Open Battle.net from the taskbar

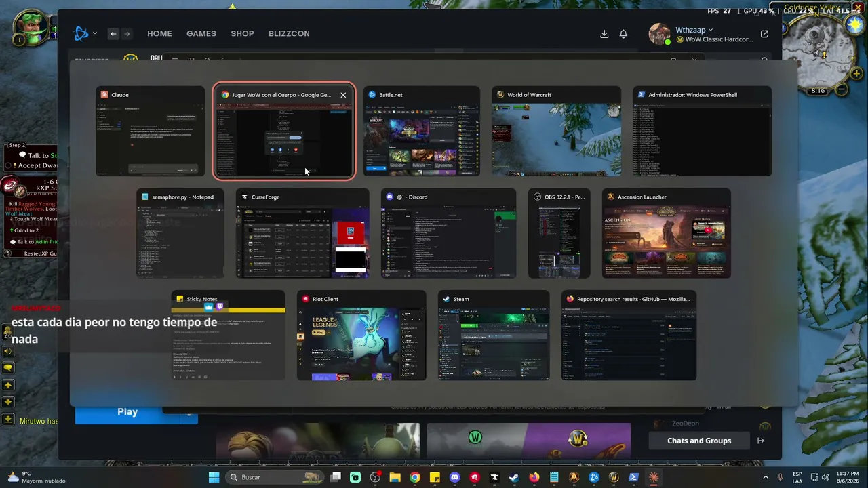594,477
